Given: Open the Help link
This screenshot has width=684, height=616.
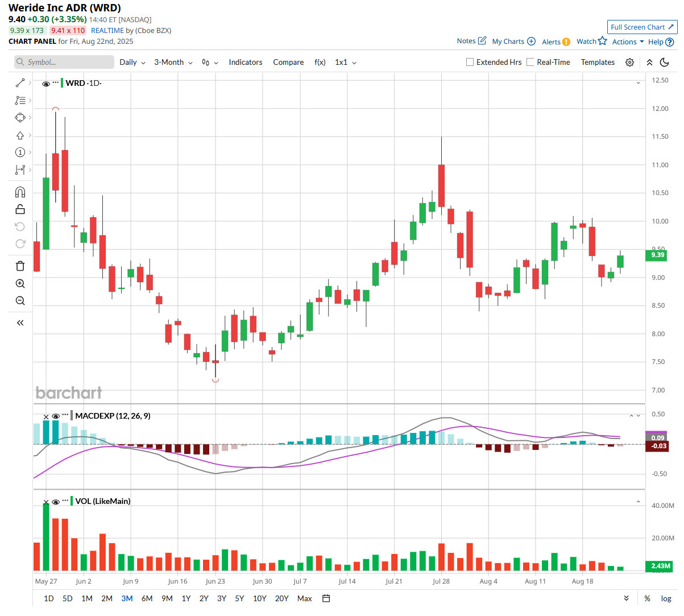Looking at the screenshot, I should [x=661, y=42].
